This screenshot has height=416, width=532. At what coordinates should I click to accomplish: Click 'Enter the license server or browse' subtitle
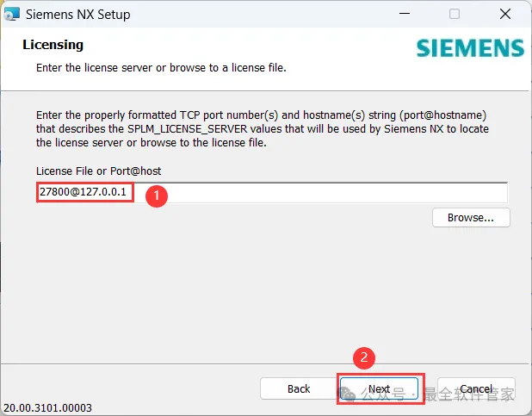[x=161, y=67]
